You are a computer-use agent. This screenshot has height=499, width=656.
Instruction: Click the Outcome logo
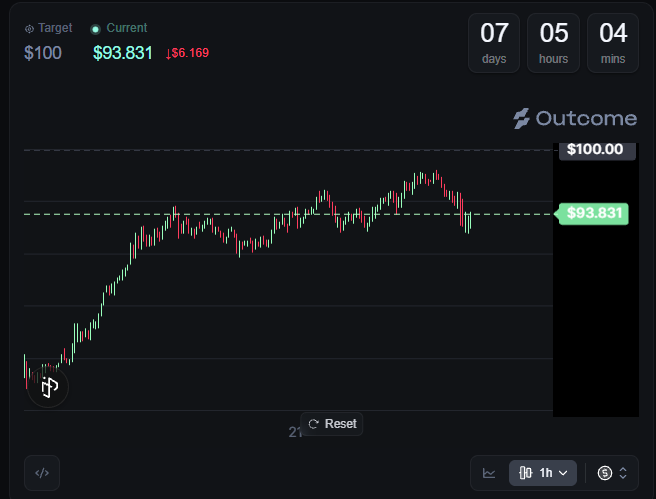575,118
